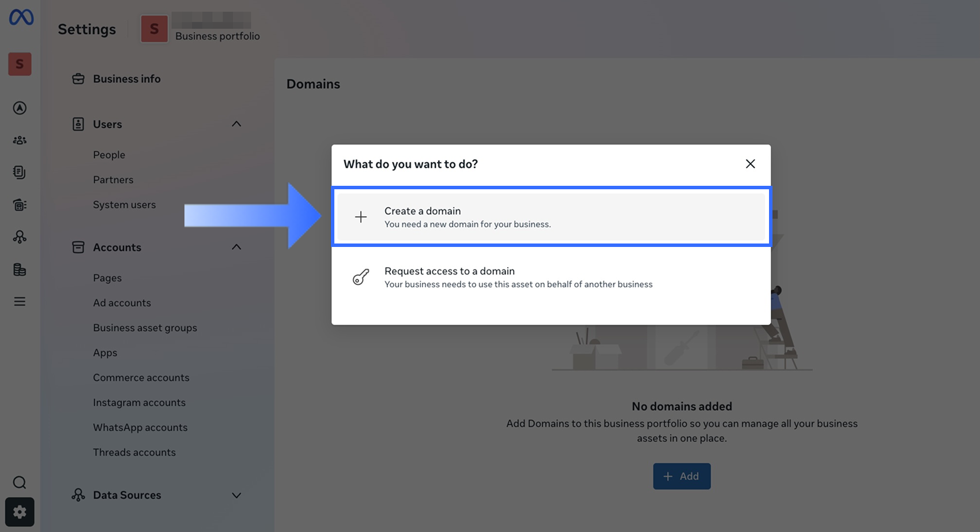This screenshot has height=532, width=980.
Task: Go to Instagram accounts
Action: pyautogui.click(x=140, y=402)
